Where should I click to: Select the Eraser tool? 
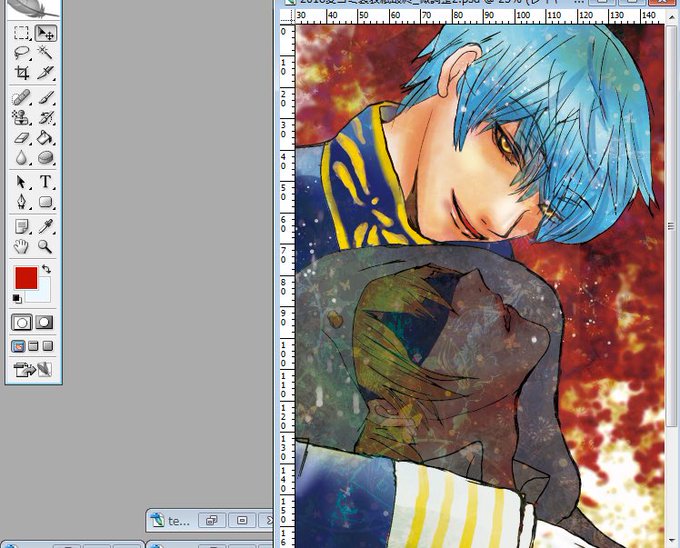(21, 137)
